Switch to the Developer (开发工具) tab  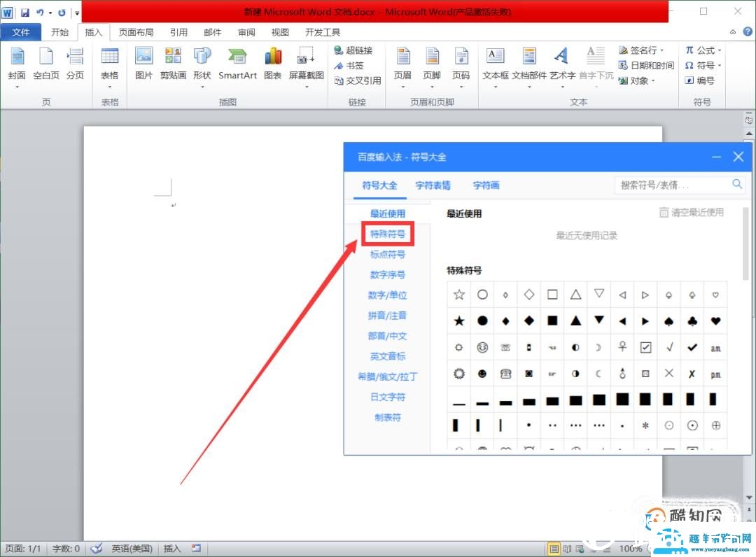323,32
